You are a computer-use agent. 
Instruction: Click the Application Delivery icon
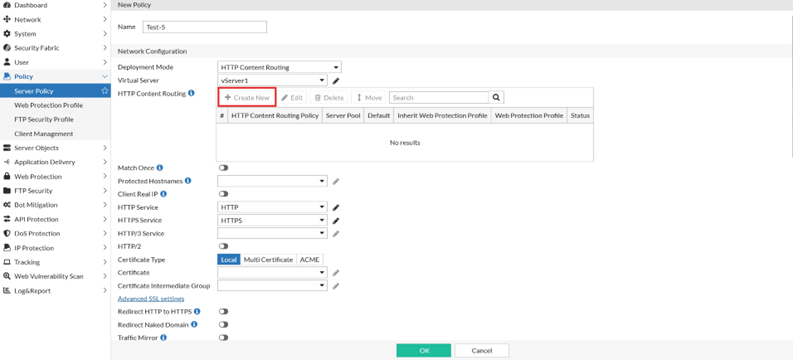tap(7, 162)
